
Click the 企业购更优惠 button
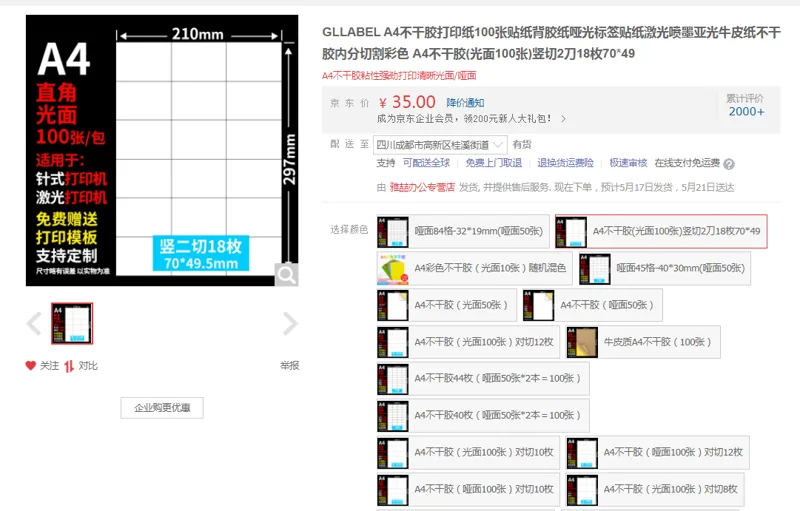[162, 408]
